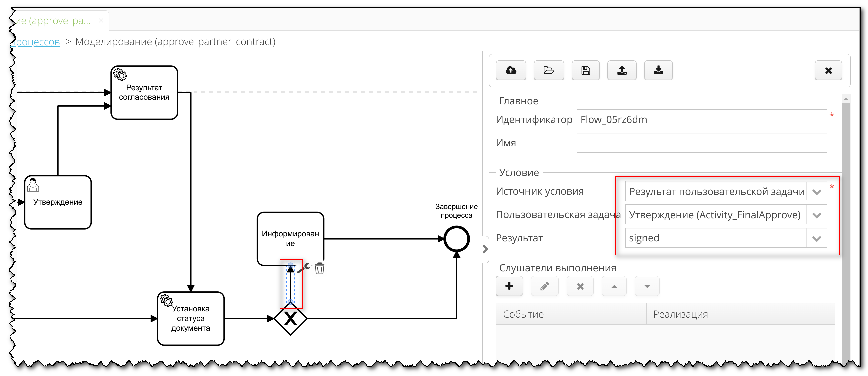Switch to the approve_partner tab
The height and width of the screenshot is (376, 868).
pyautogui.click(x=54, y=20)
